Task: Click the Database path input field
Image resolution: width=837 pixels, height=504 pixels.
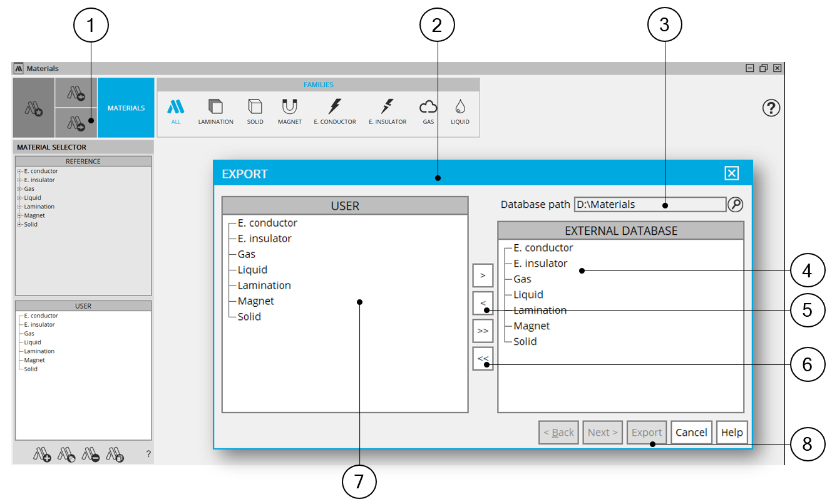Action: 649,205
